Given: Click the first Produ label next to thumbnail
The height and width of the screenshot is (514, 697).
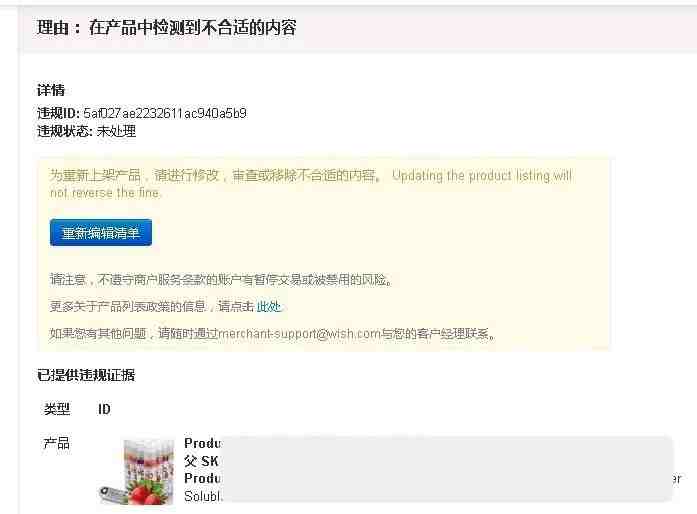Looking at the screenshot, I should pos(203,443).
